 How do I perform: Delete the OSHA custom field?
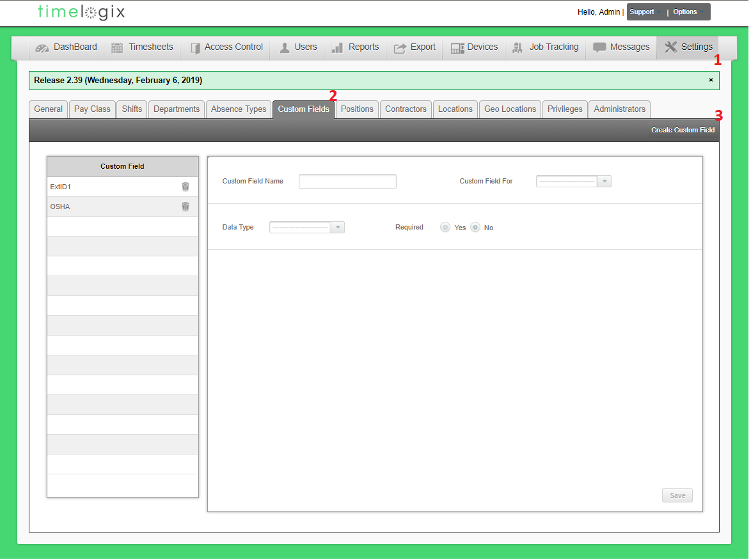point(186,206)
